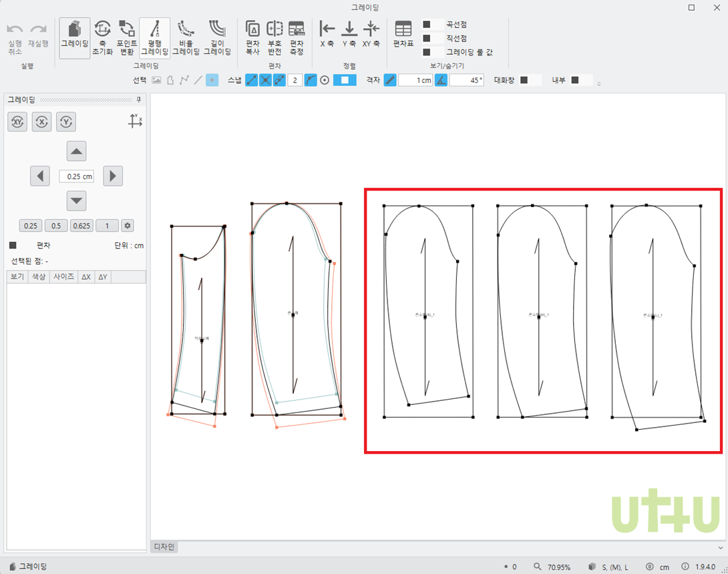
Task: Click the pattern piece selection filter icon
Action: (x=170, y=80)
